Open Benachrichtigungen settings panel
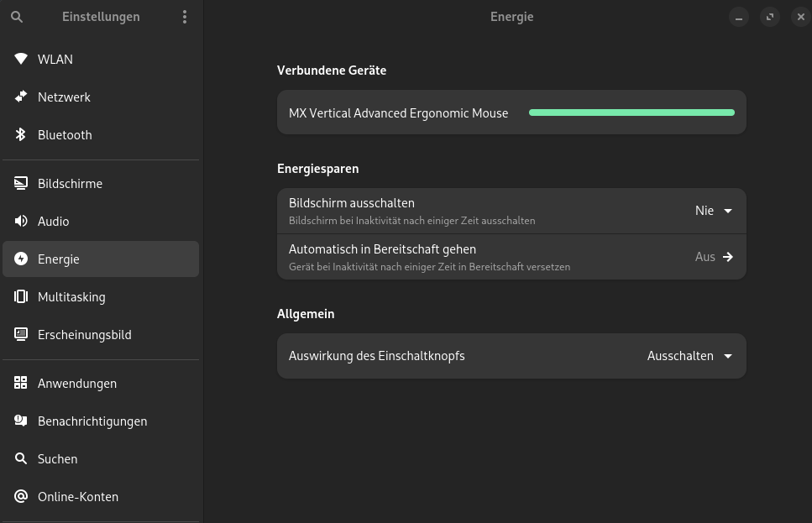The height and width of the screenshot is (523, 812). [92, 421]
